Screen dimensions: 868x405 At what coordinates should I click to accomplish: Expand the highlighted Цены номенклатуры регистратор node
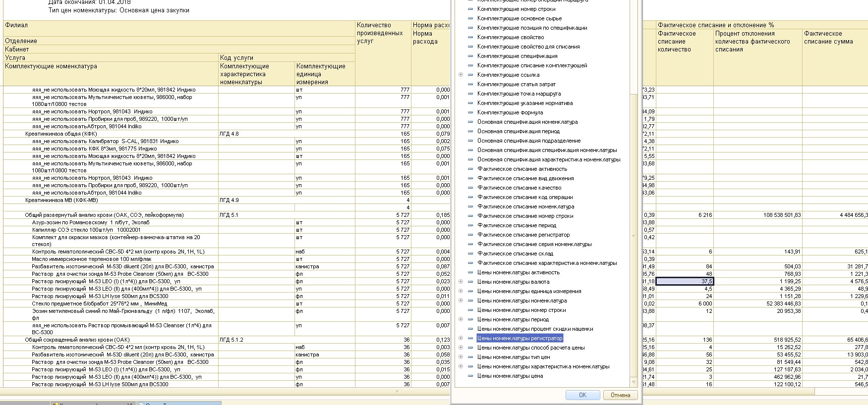(461, 338)
